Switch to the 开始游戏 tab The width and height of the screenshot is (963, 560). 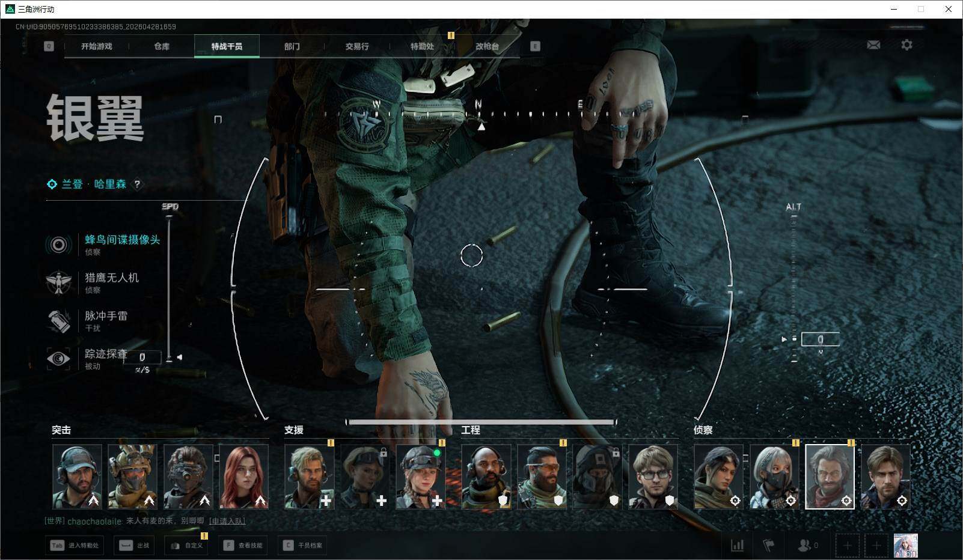pos(97,46)
